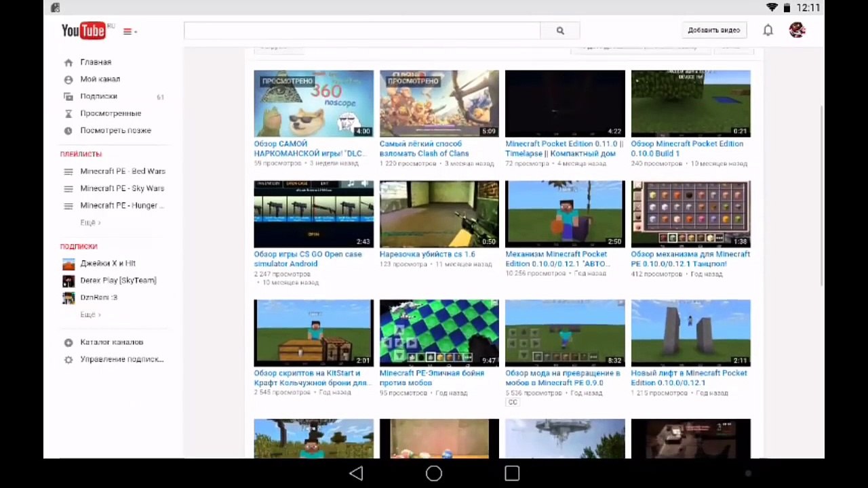Focus the YouTube search field
868x488 pixels.
[362, 30]
